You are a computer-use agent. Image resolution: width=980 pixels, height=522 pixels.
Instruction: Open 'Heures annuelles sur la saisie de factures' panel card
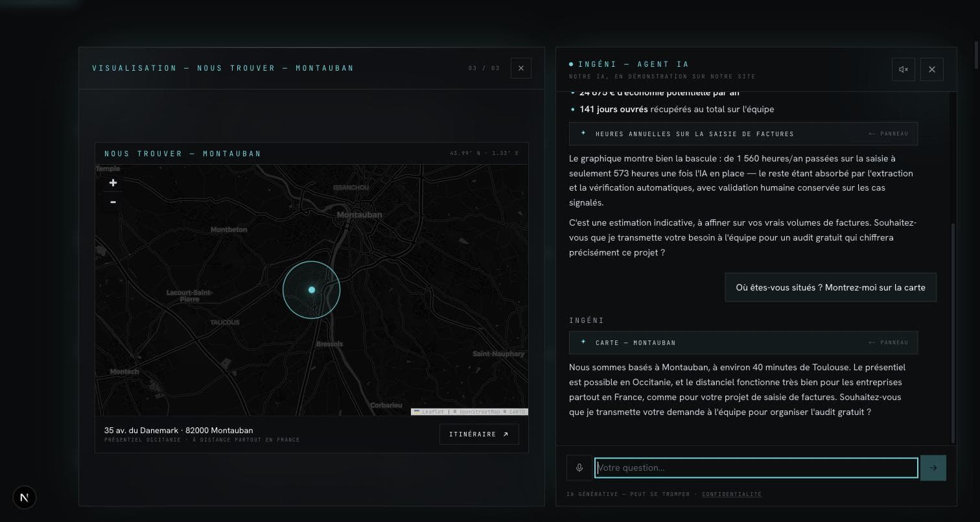pos(743,134)
